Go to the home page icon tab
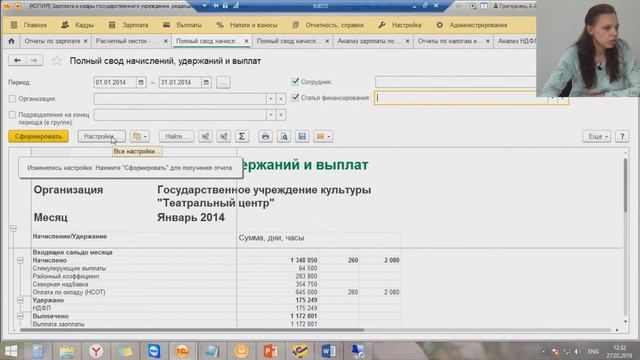The image size is (640, 360). point(11,41)
